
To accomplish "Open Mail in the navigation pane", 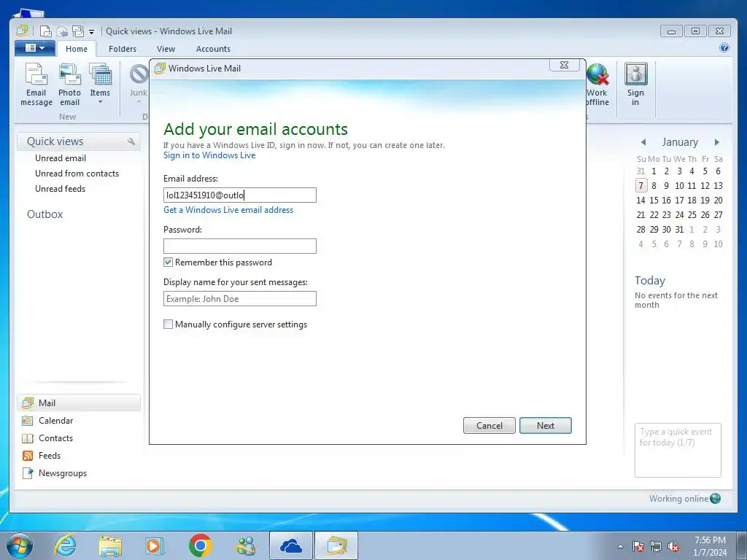I will 79,402.
